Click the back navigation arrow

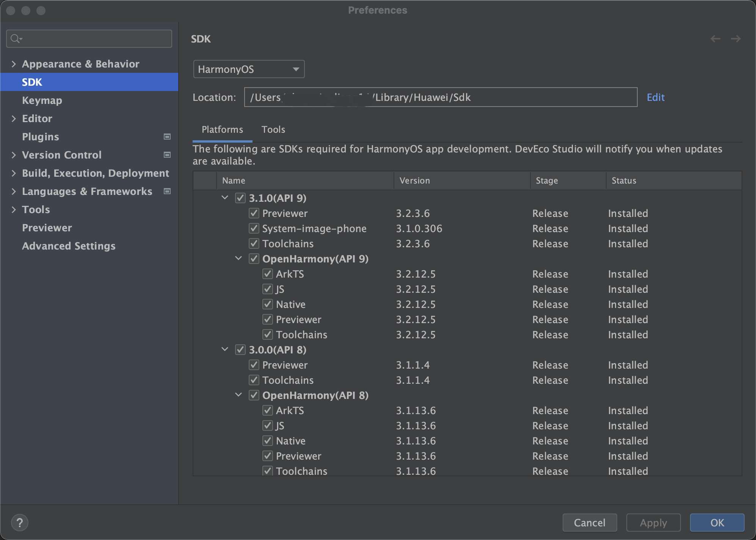(x=715, y=39)
